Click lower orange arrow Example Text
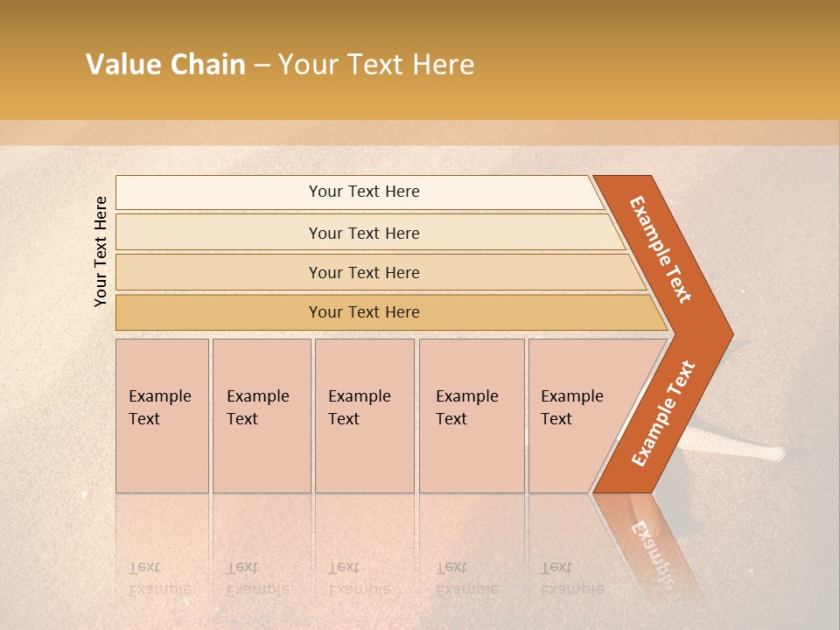840x630 pixels. tap(663, 414)
